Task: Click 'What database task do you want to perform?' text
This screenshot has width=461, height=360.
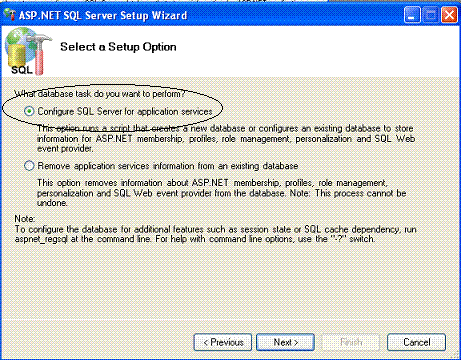Action: (100, 94)
